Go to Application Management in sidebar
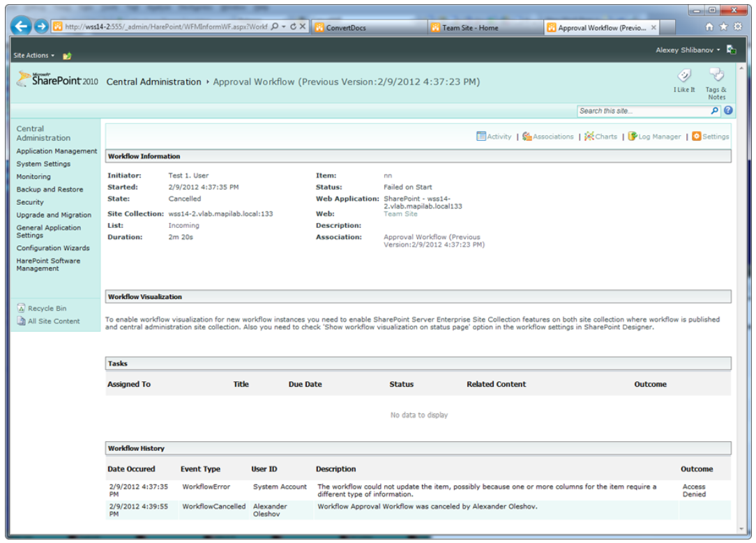 pos(56,151)
